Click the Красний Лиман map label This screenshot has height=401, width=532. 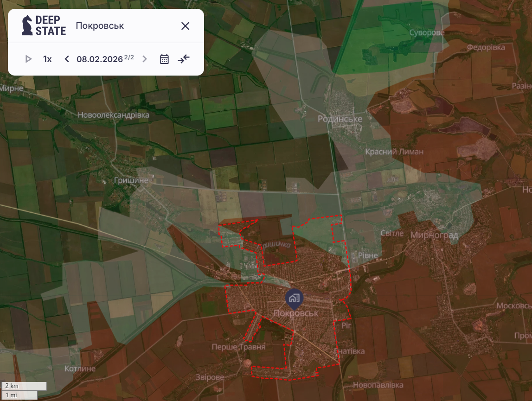pos(394,152)
